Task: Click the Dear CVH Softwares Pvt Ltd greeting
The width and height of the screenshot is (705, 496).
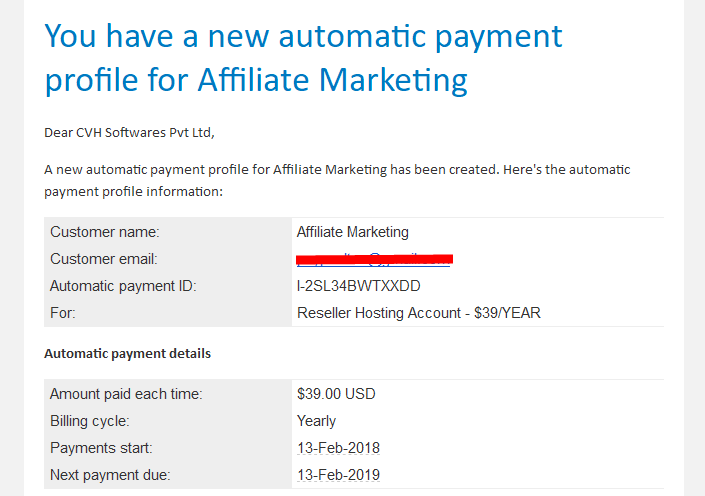Action: pyautogui.click(x=129, y=133)
